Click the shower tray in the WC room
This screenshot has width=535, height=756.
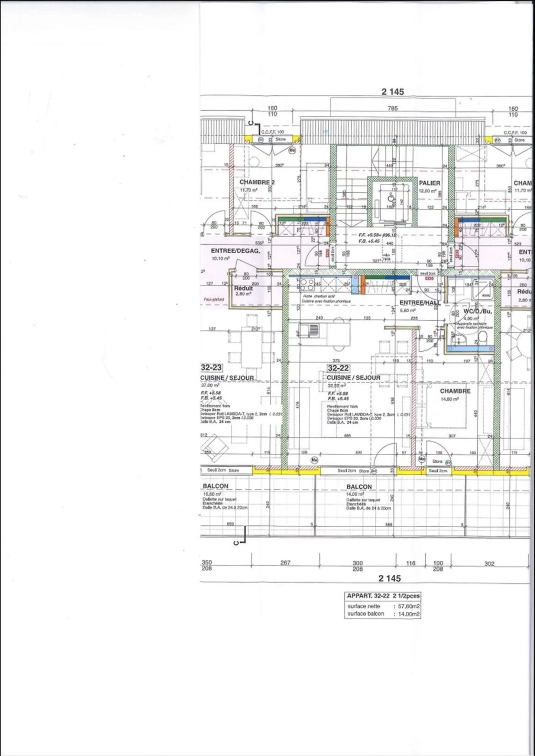click(x=482, y=289)
